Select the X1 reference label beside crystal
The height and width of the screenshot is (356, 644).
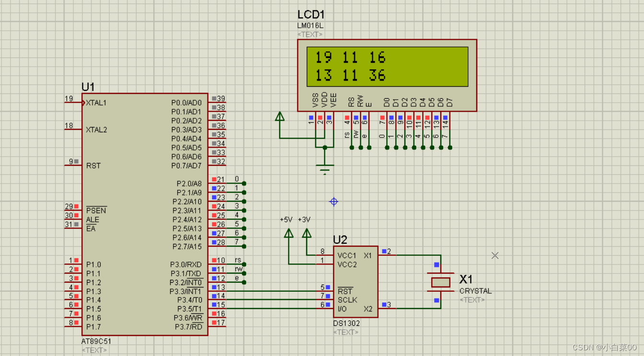pyautogui.click(x=466, y=279)
